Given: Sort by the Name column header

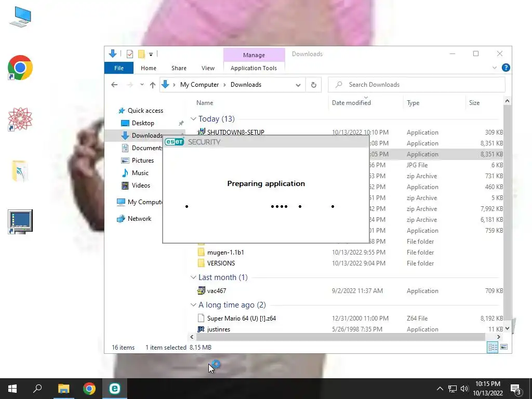Looking at the screenshot, I should [x=205, y=103].
